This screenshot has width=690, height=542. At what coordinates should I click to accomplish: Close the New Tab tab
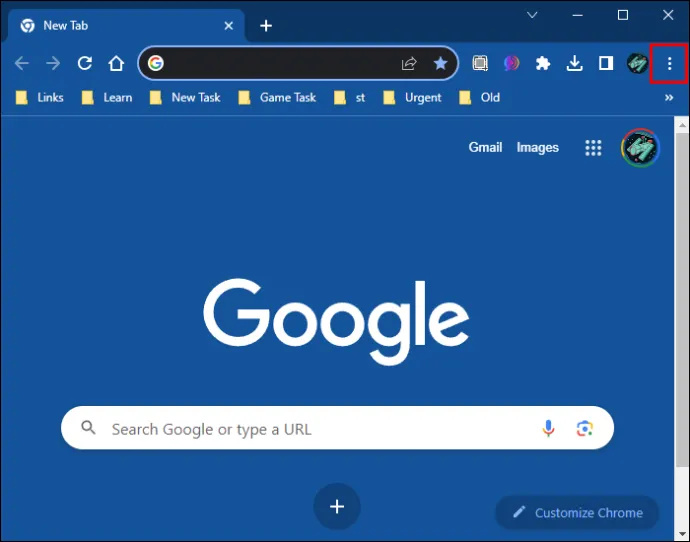228,26
